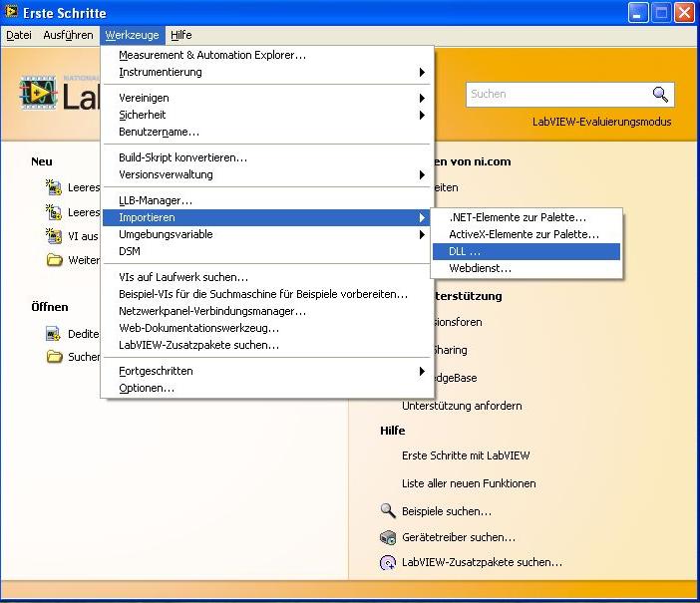Open Measurement & Automation Explorer
This screenshot has height=603, width=700.
pyautogui.click(x=212, y=55)
